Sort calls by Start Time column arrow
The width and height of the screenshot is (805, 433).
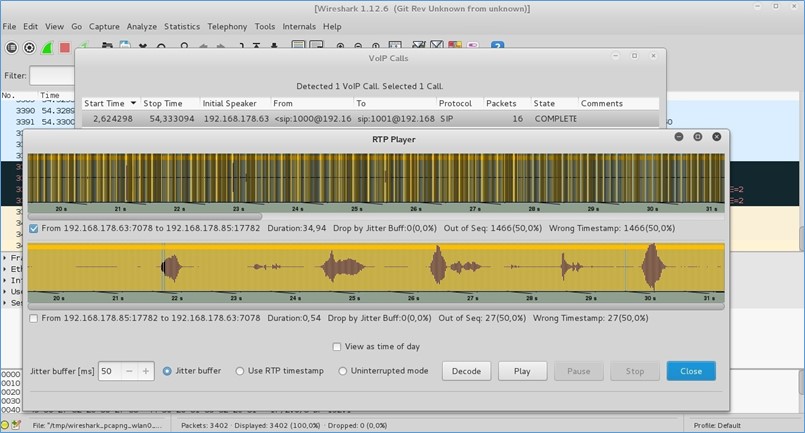pyautogui.click(x=133, y=103)
